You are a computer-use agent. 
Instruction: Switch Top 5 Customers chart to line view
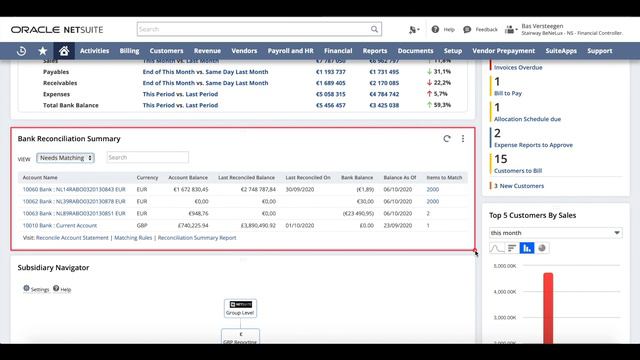pos(497,248)
